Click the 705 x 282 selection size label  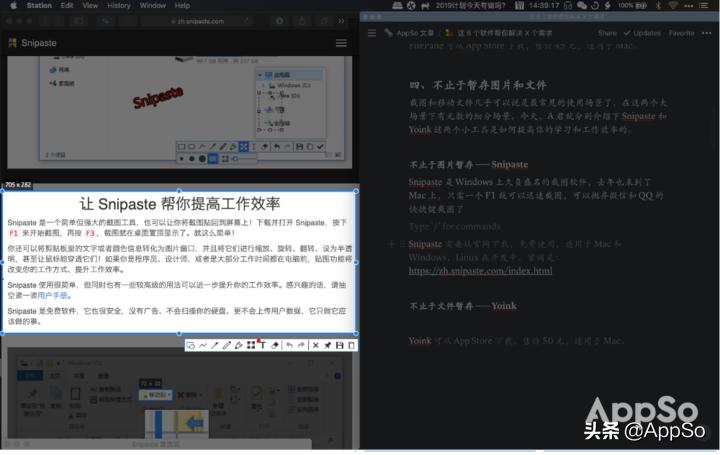tap(18, 185)
